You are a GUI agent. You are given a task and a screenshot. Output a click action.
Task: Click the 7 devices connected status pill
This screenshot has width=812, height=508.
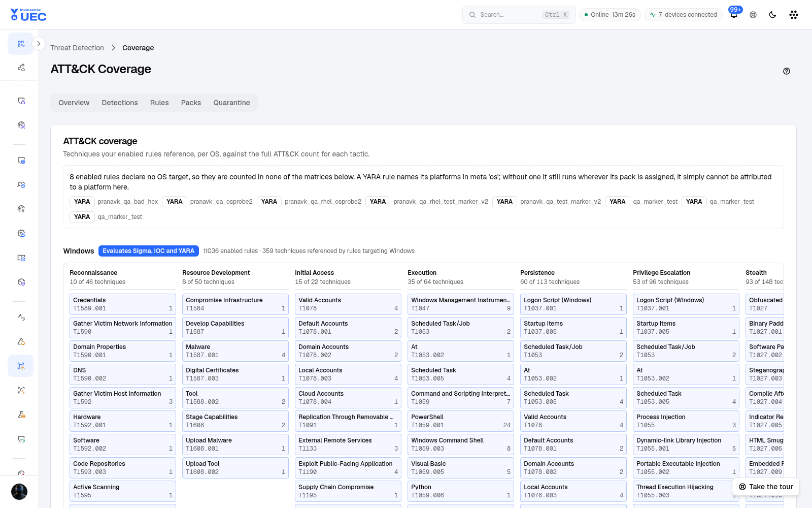coord(683,15)
